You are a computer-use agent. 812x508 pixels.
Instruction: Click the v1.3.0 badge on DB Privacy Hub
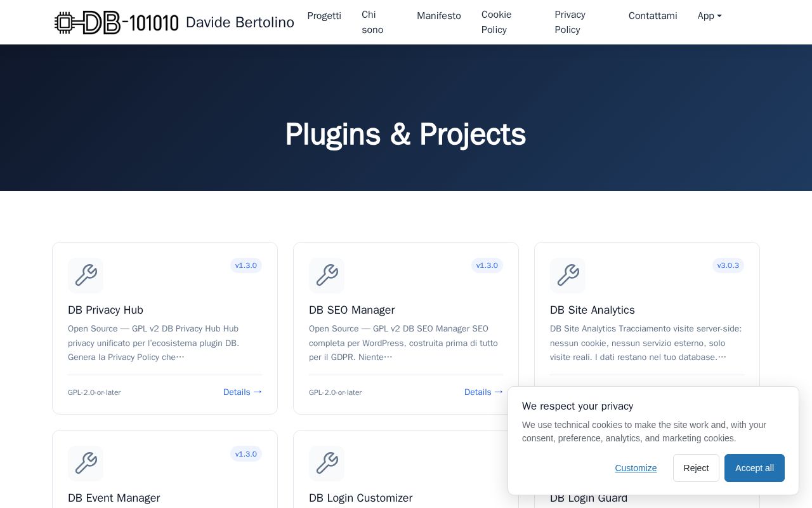point(246,265)
